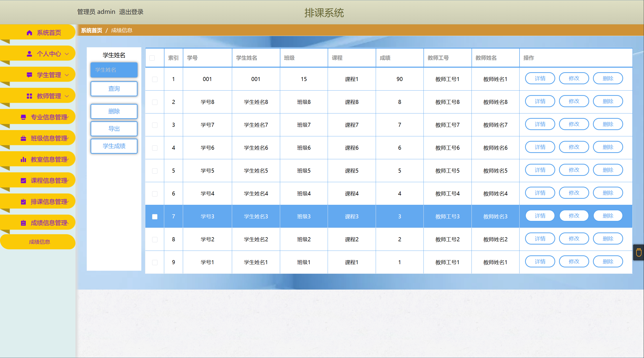Click 修改 button for row index 1
The height and width of the screenshot is (358, 644).
574,78
